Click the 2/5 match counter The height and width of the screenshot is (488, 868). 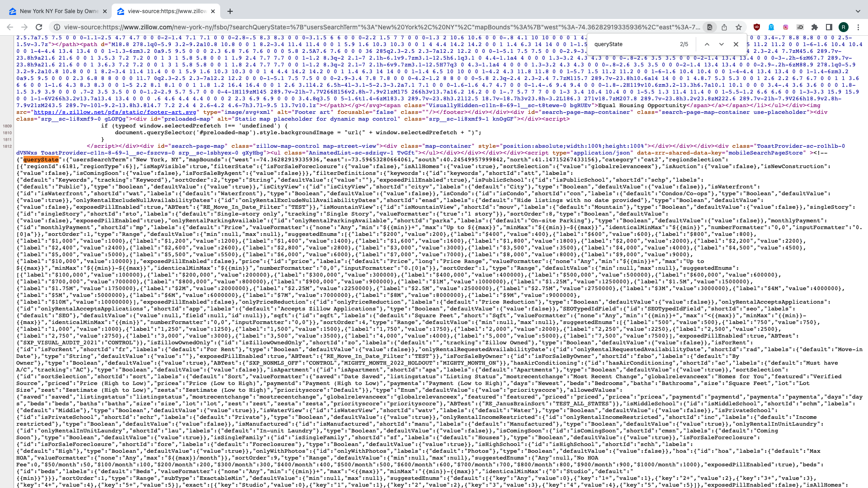pyautogui.click(x=684, y=44)
